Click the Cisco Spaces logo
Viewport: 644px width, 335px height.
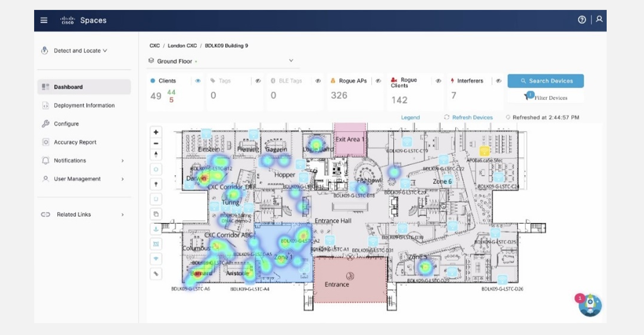83,20
